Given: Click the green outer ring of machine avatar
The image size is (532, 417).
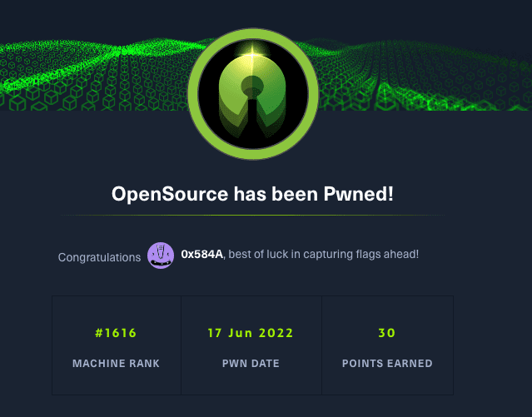Looking at the screenshot, I should (196, 108).
